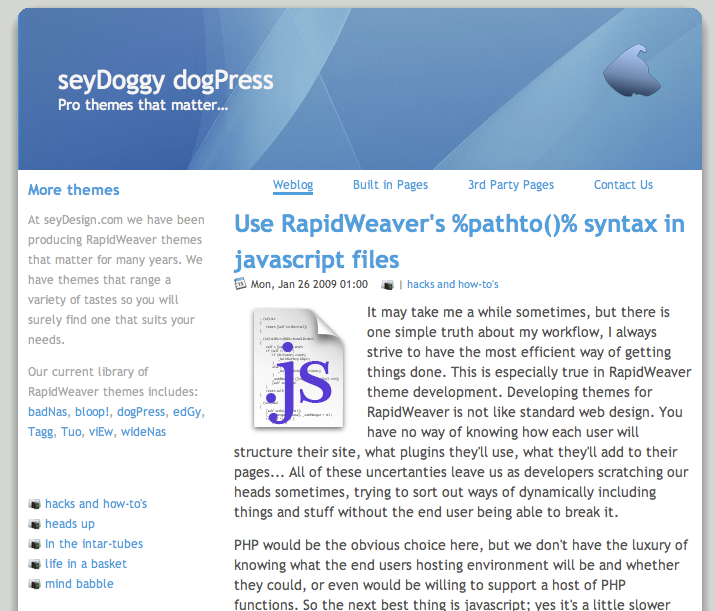This screenshot has height=611, width=715.
Task: Click the seyDoggy dogPress site title
Action: coord(165,80)
